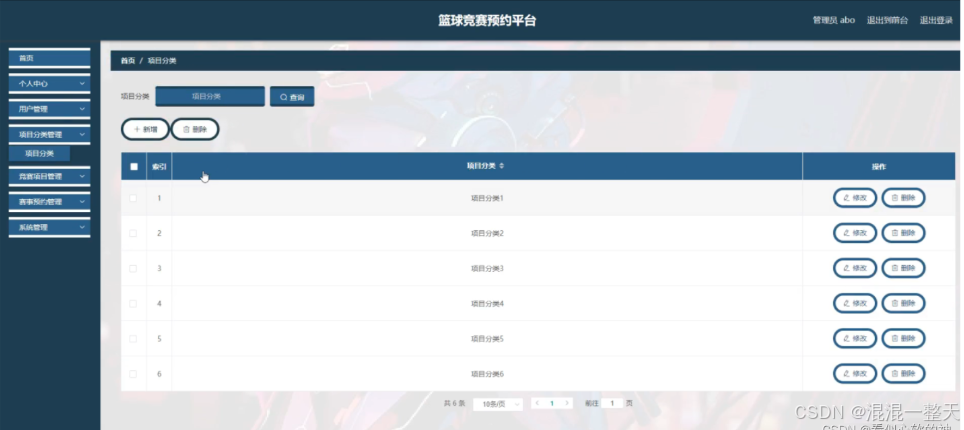Edit 项目分类4 with the 修改 button
The height and width of the screenshot is (430, 964).
(x=855, y=303)
